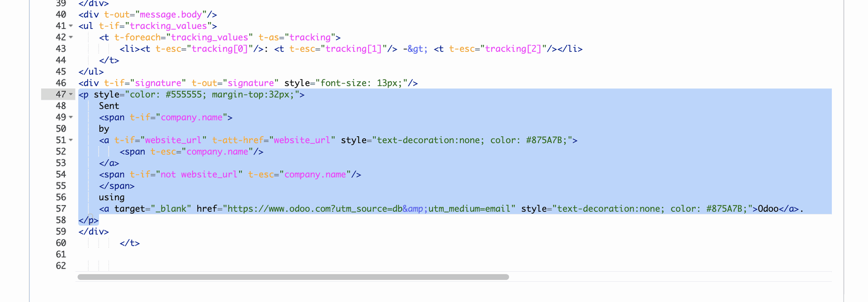Click the word "using" on line 56
The height and width of the screenshot is (302, 868).
click(x=112, y=197)
